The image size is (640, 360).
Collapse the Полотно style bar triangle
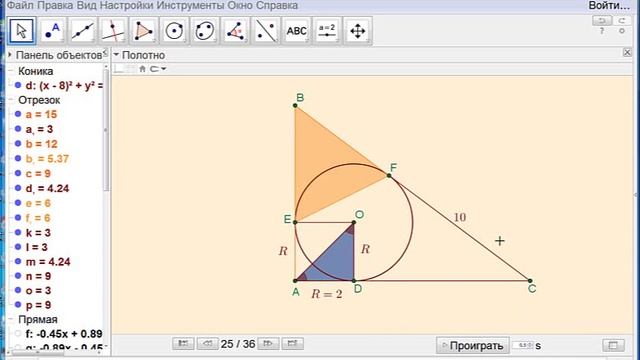(x=116, y=55)
